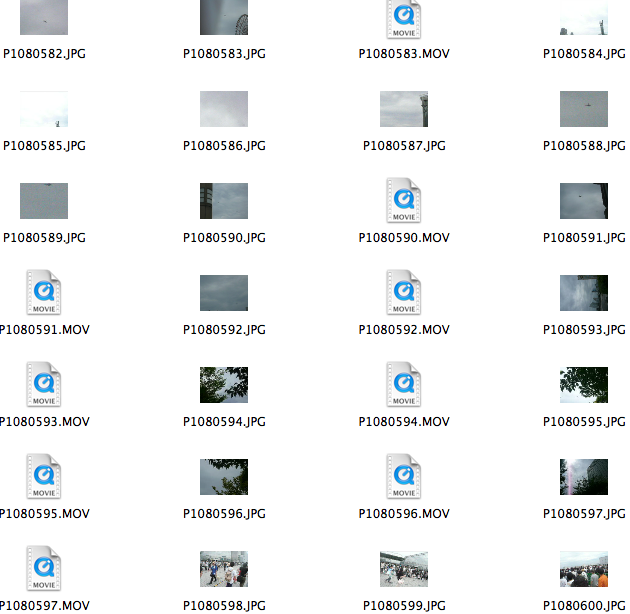Select the P1080597.MOV movie icon

click(x=44, y=568)
